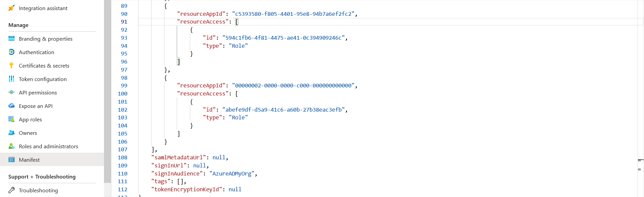Place cursor on the signInAudience line
The image size is (644, 197).
tap(204, 173)
